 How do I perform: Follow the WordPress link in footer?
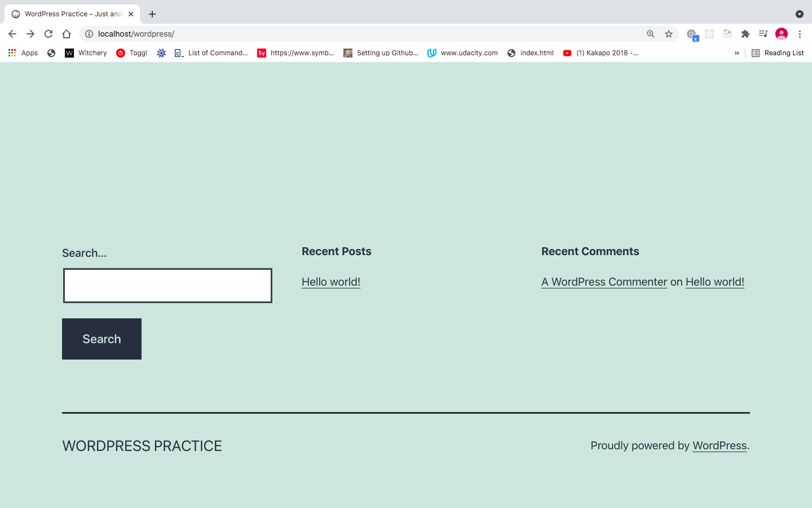pos(720,445)
